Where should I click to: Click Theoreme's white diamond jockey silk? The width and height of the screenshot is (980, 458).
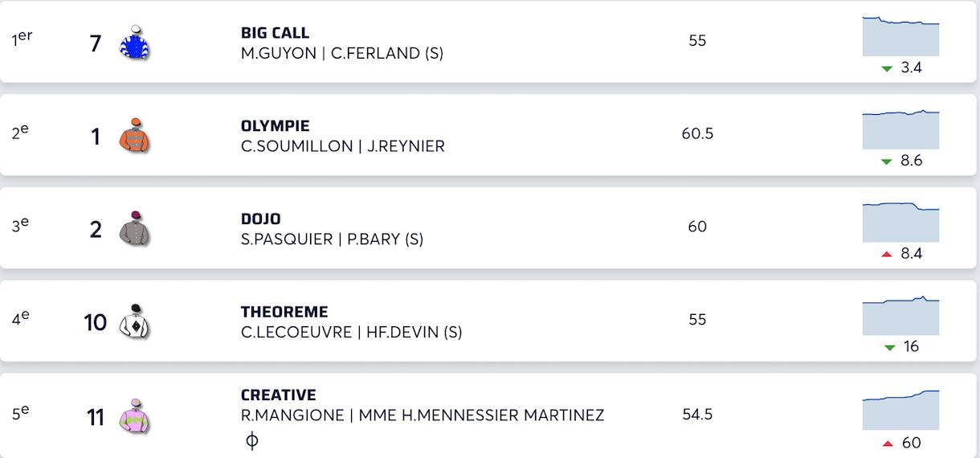coord(135,321)
